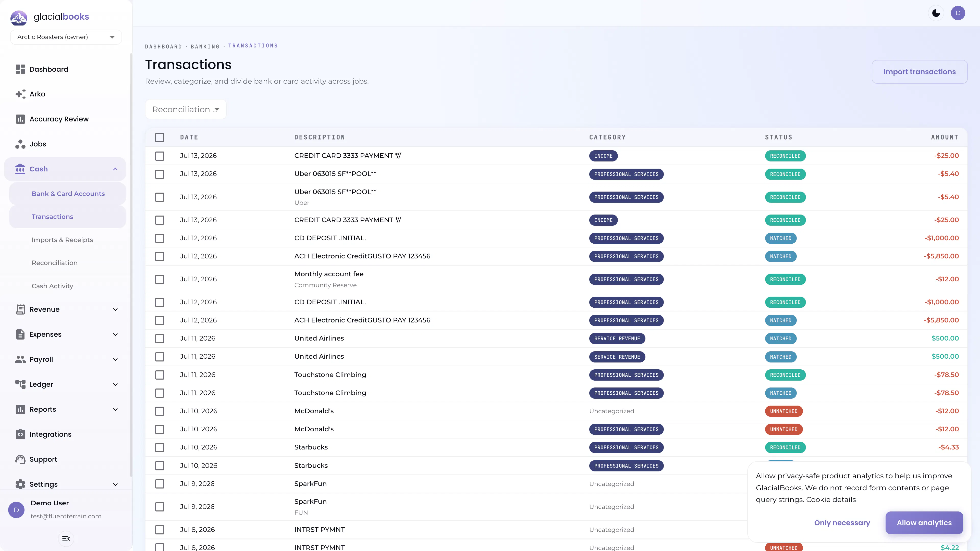Screen dimensions: 980x551
Task: Open Transactions submenu item
Action: click(x=68, y=217)
